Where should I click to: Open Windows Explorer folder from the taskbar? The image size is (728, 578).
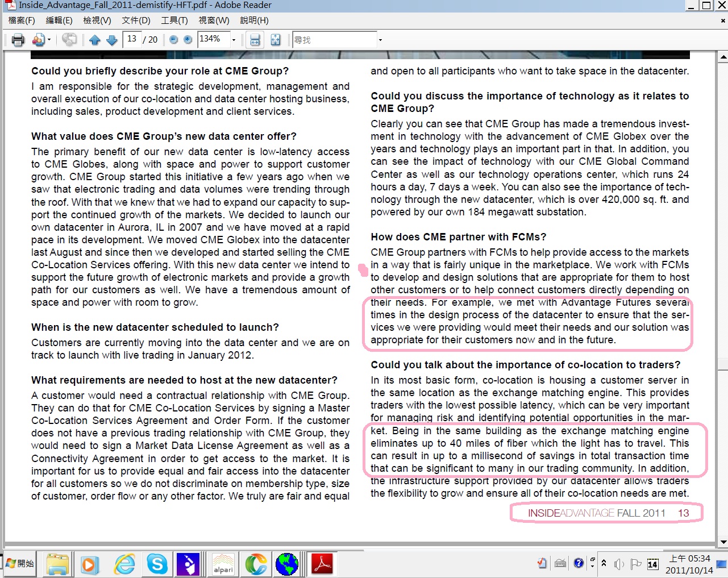57,564
